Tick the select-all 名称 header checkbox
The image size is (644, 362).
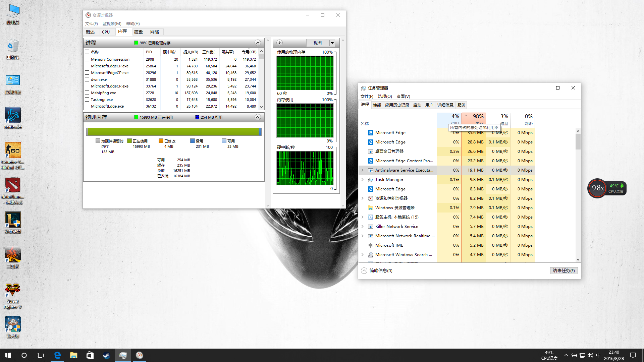pyautogui.click(x=87, y=52)
